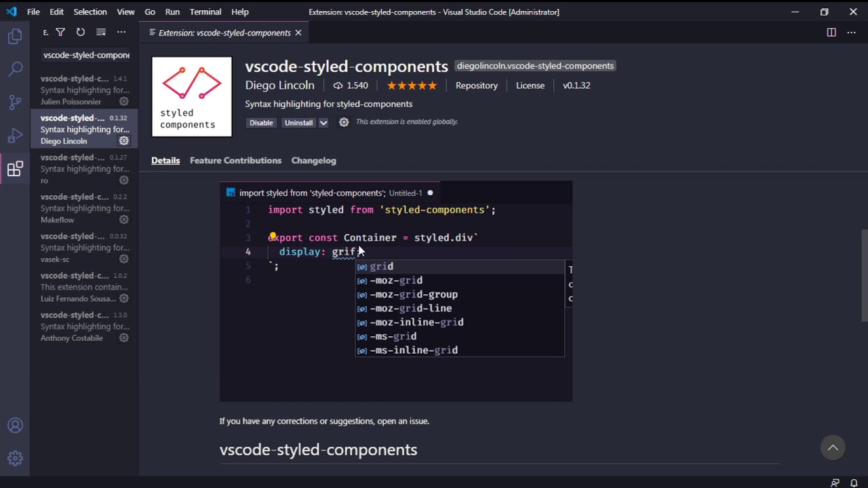
Task: Close the extension editor tab
Action: click(298, 33)
